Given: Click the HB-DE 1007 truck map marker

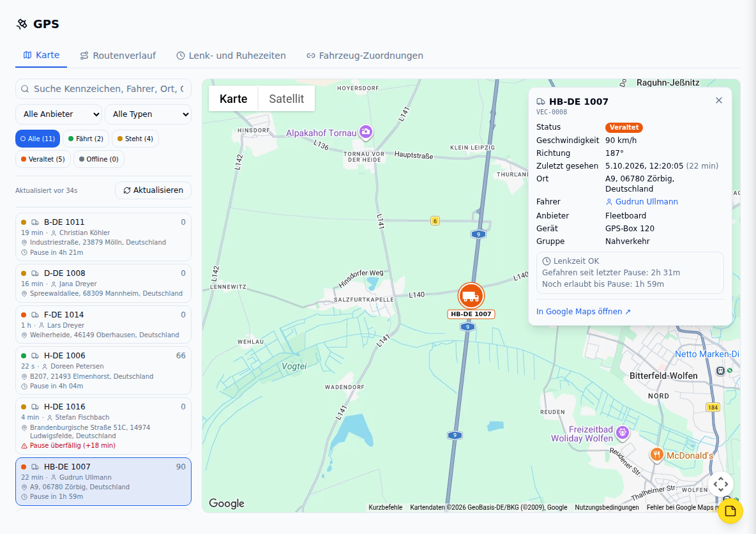Looking at the screenshot, I should pyautogui.click(x=471, y=296).
